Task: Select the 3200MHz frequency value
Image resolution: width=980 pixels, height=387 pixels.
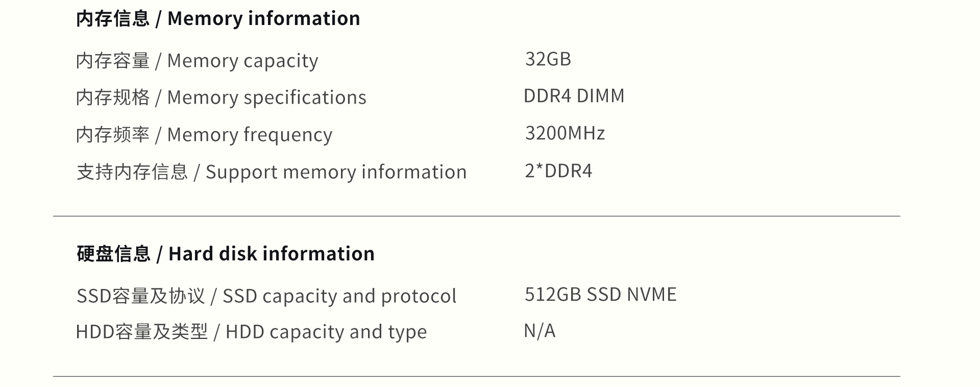Action: tap(565, 133)
